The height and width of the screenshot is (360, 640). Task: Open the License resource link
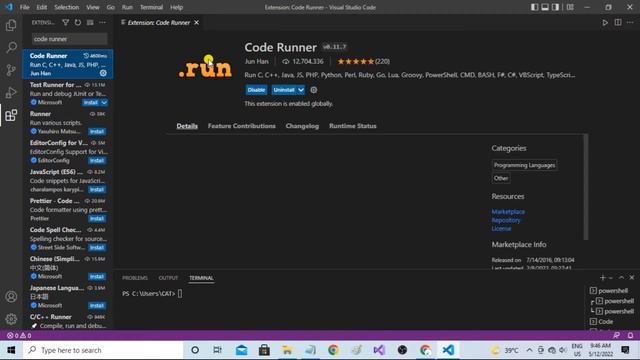pos(501,229)
